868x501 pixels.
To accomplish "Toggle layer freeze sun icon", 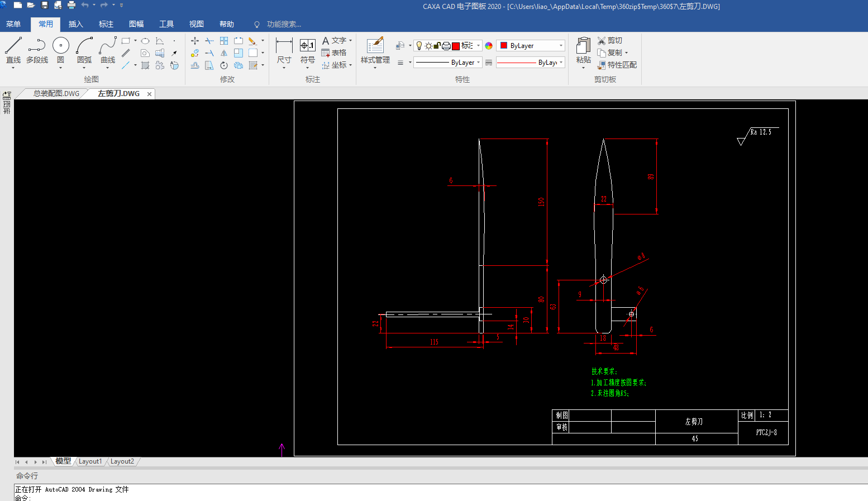I will [428, 46].
